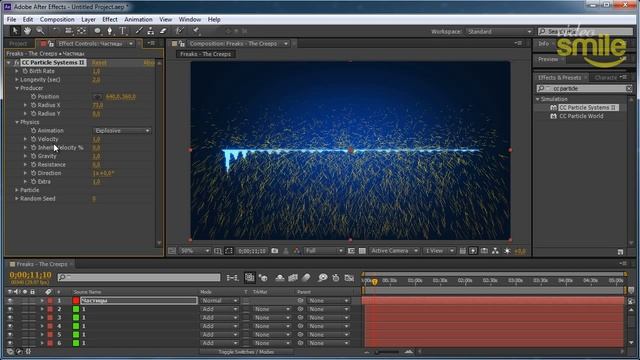The height and width of the screenshot is (360, 640).
Task: Select the Unified Camera tool
Action: tap(69, 31)
